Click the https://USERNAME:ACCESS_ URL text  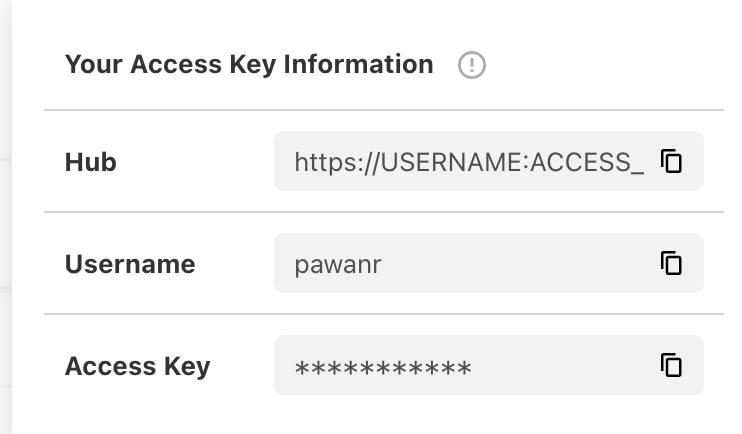[x=469, y=161]
